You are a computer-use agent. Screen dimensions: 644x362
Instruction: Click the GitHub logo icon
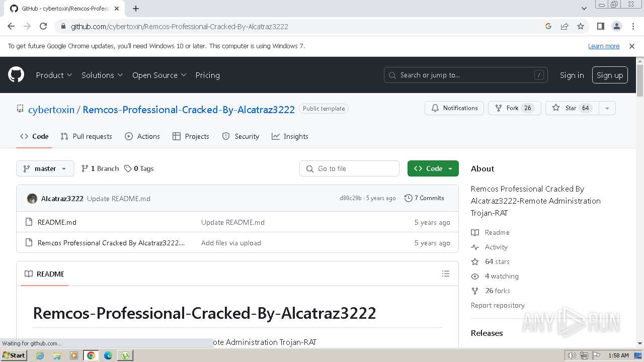point(16,75)
